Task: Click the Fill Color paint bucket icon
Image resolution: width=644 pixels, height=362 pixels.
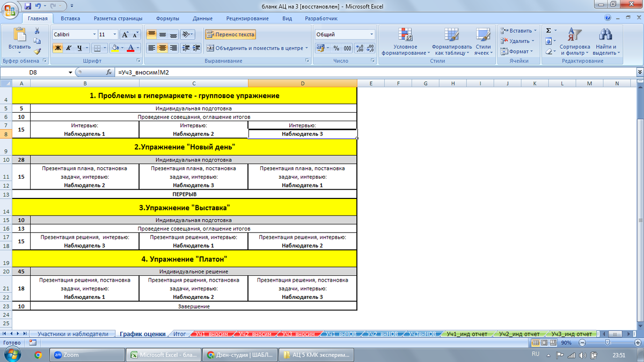Action: pos(114,48)
